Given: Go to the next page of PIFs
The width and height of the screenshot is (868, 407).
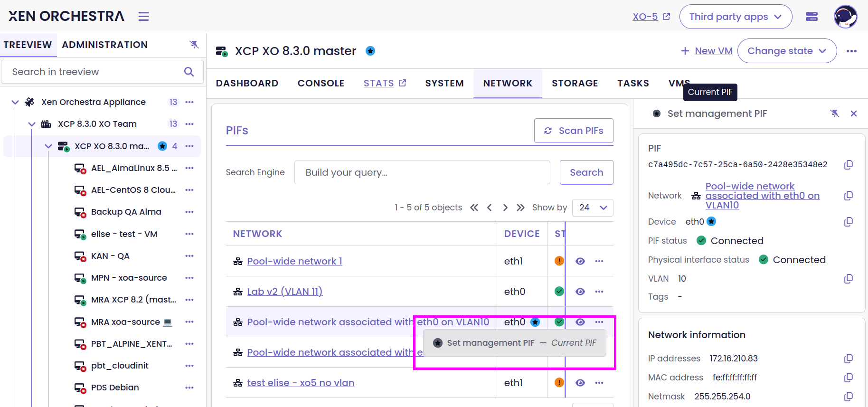Looking at the screenshot, I should (505, 208).
